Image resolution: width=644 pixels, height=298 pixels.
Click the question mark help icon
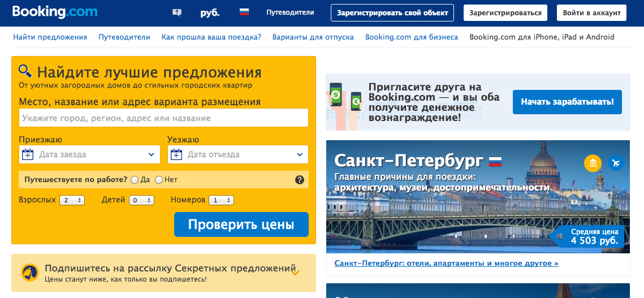click(x=300, y=180)
